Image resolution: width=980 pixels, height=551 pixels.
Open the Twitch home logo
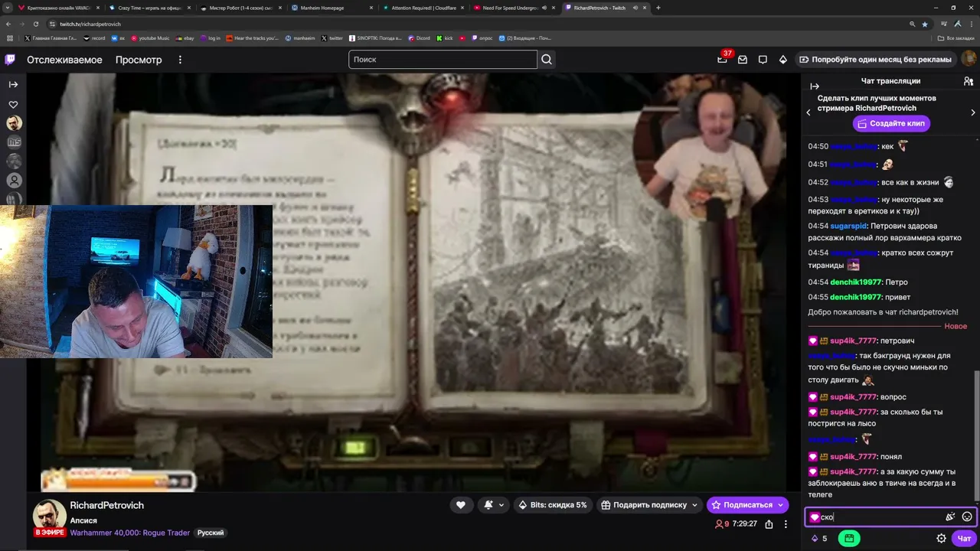(10, 60)
